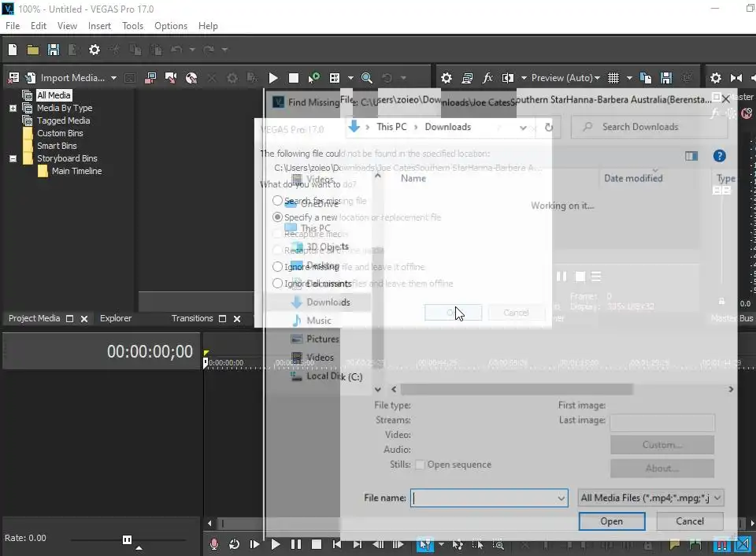The width and height of the screenshot is (756, 556).
Task: Stop playback in the timeline transport bar
Action: pos(317,544)
